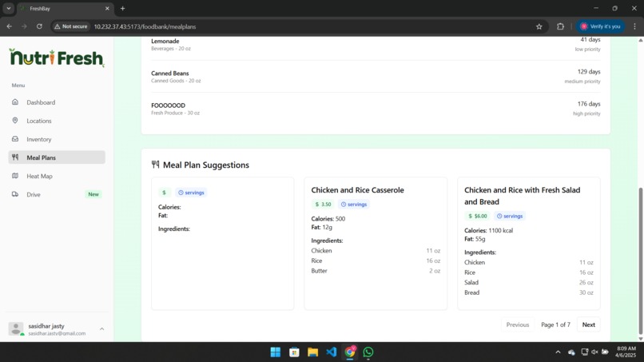Click the Inventory tray icon
644x362 pixels.
pos(15,139)
